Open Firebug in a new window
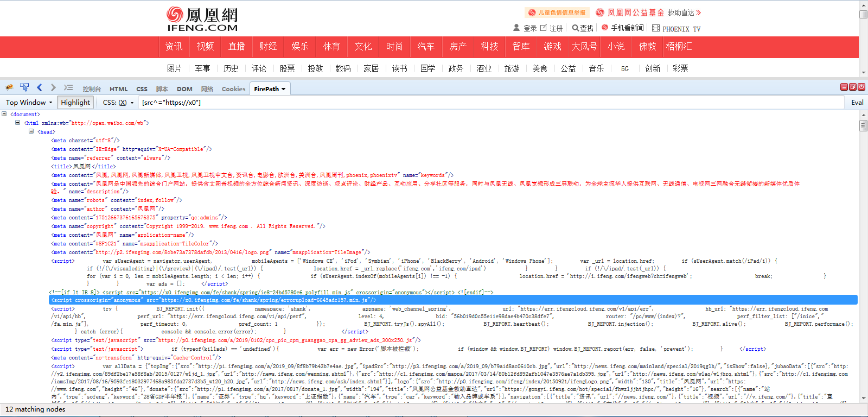 [853, 87]
